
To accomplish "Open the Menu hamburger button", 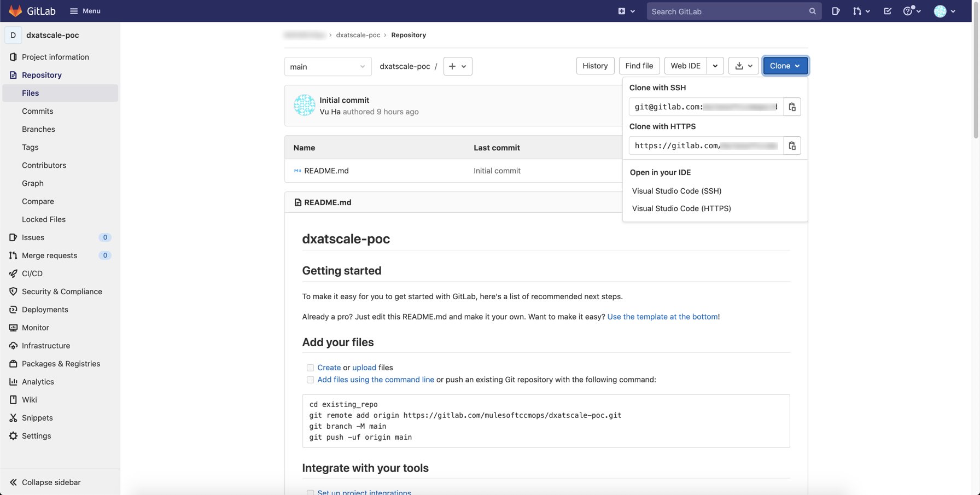I will [85, 11].
